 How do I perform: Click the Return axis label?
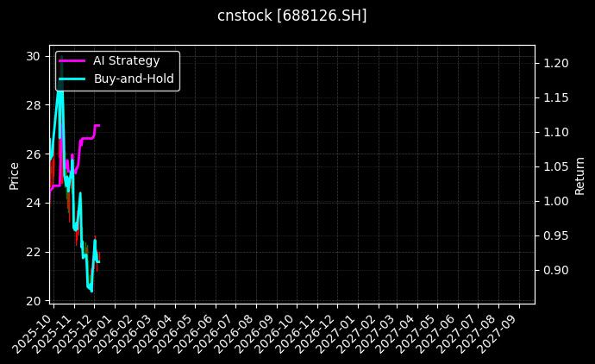[x=579, y=174]
